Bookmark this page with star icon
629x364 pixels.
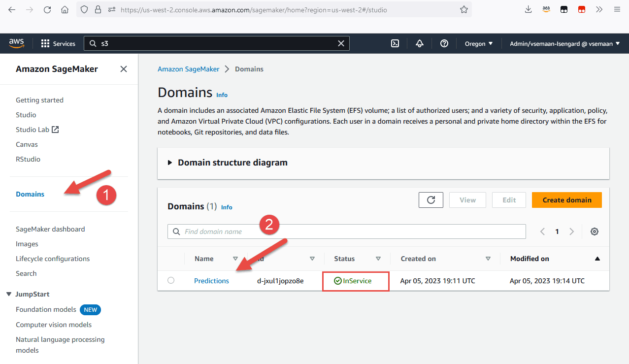[463, 9]
